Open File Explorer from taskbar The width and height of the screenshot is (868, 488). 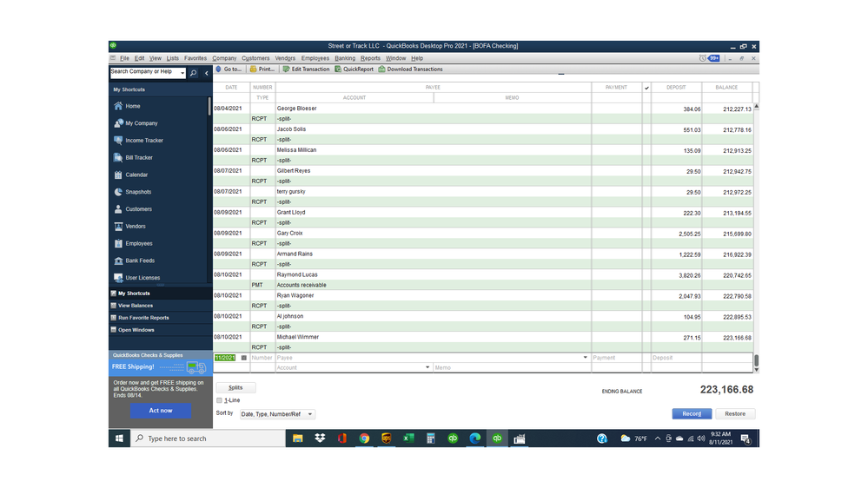(298, 439)
